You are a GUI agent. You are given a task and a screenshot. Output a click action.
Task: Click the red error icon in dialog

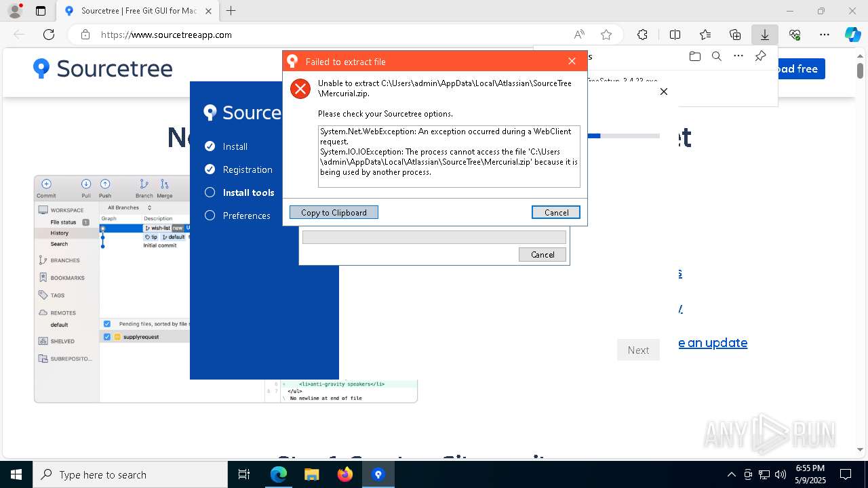(300, 89)
